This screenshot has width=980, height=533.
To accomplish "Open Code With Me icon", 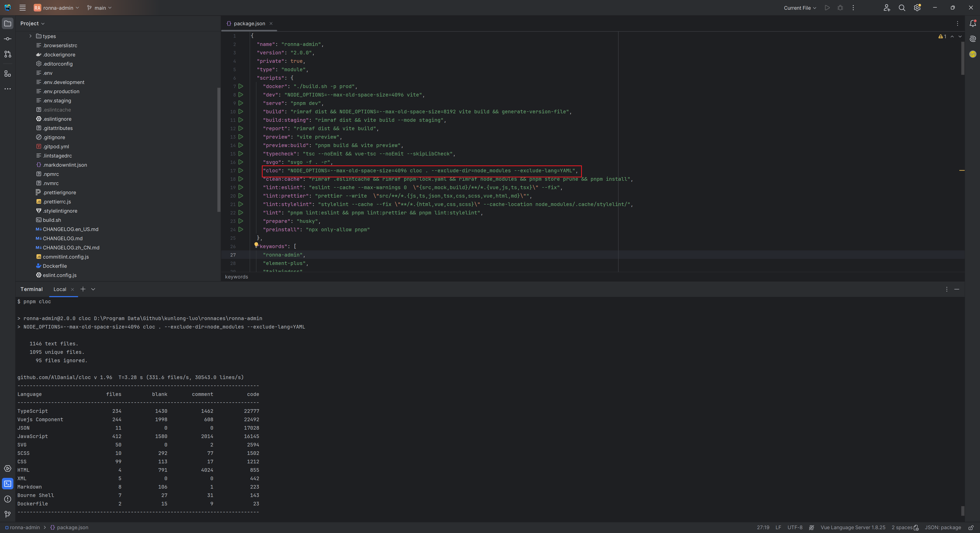I will [x=887, y=8].
